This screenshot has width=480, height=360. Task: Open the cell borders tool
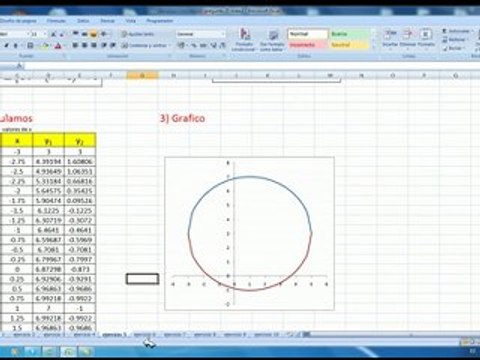(31, 45)
